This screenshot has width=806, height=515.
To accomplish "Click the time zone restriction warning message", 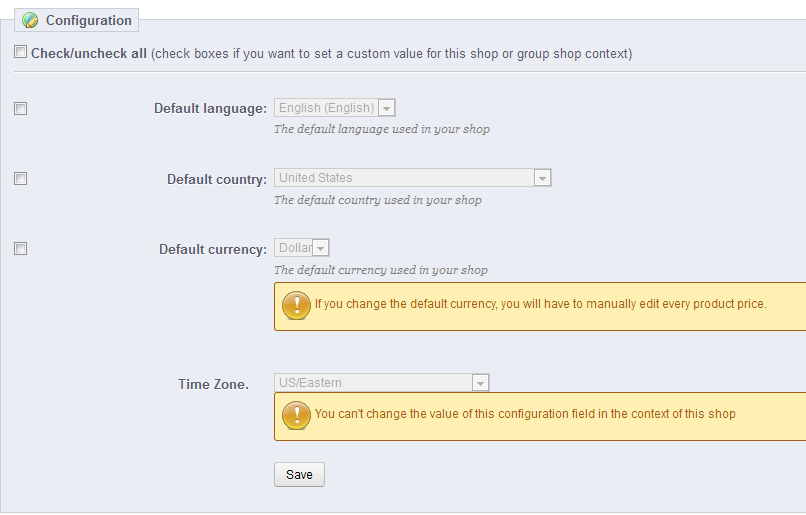I will tap(525, 414).
